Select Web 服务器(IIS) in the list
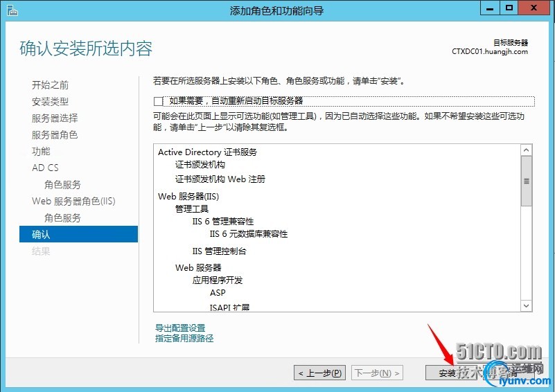 click(188, 197)
